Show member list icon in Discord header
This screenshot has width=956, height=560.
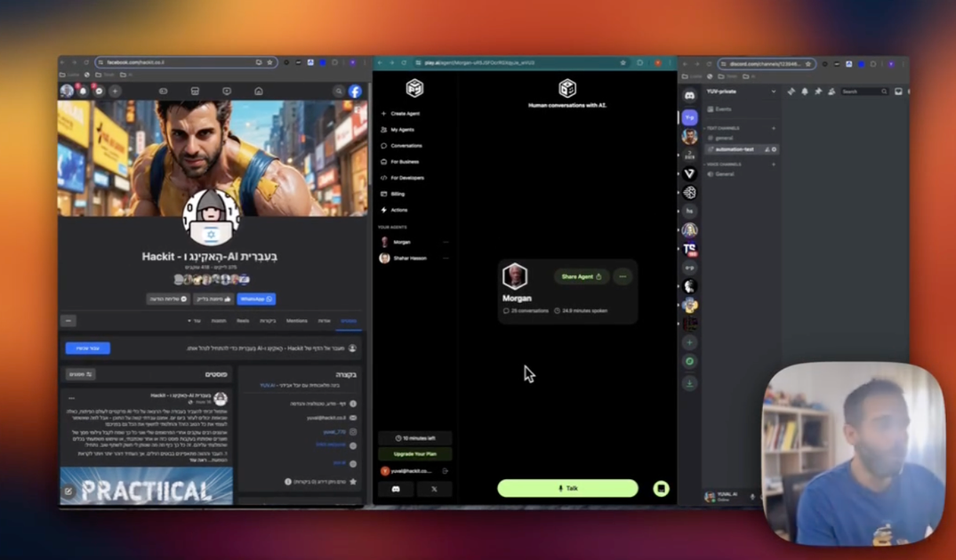click(x=831, y=92)
